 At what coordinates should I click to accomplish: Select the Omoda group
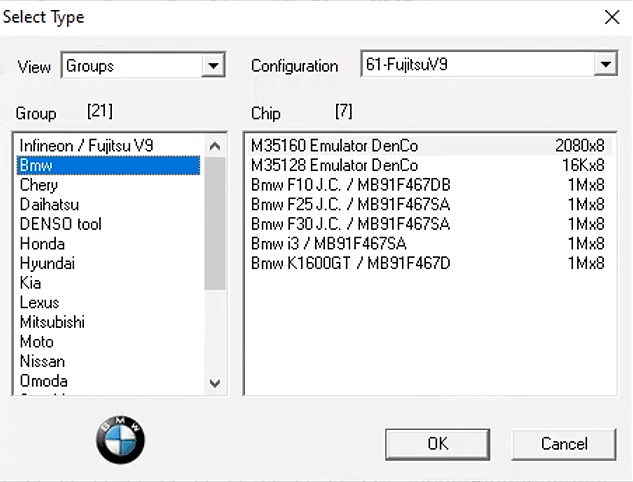(x=109, y=381)
